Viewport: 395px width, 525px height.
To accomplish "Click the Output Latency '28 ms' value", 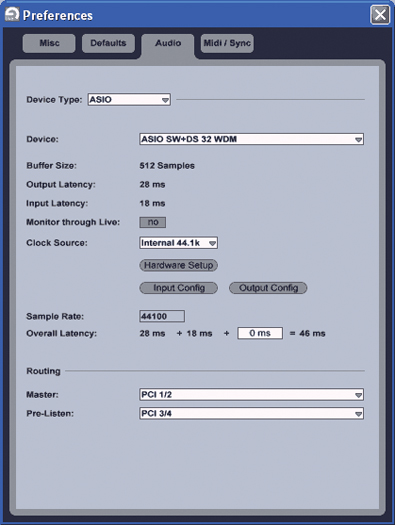I will [152, 184].
